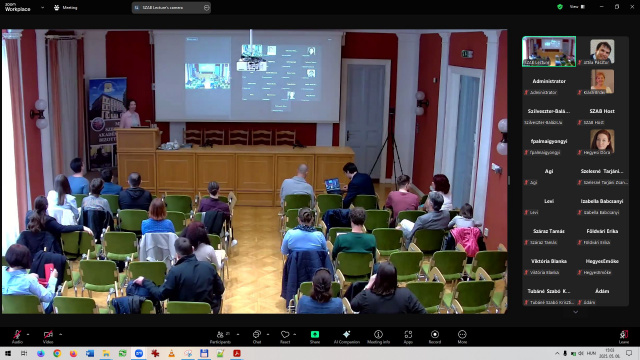This screenshot has width=640, height=360.
Task: Show Meeting info
Action: (x=378, y=337)
